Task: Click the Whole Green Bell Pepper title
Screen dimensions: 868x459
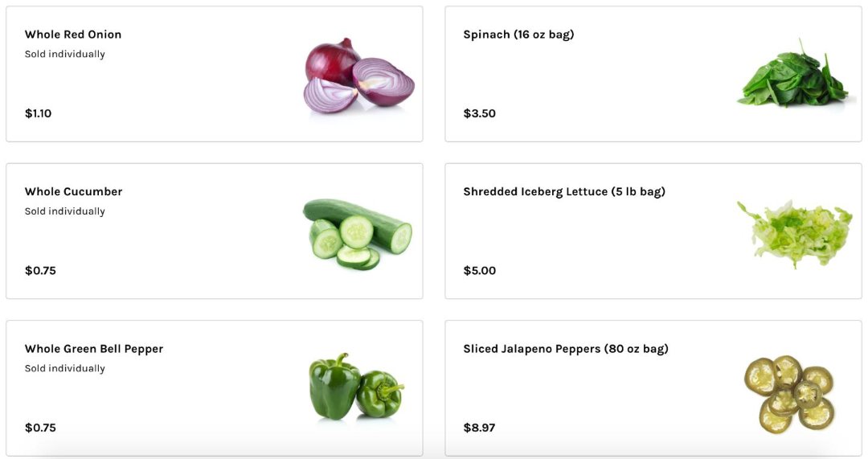Action: tap(94, 349)
